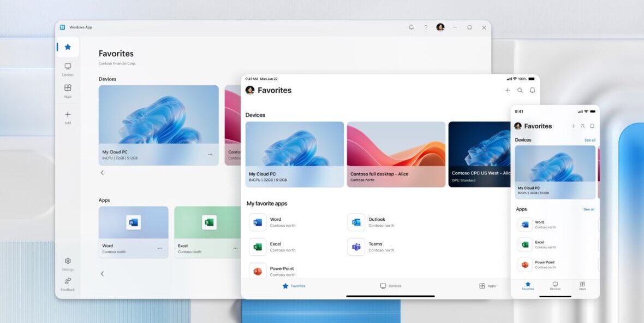Click the 'My favorite apps' heading on tablet
The image size is (644, 323).
(267, 204)
